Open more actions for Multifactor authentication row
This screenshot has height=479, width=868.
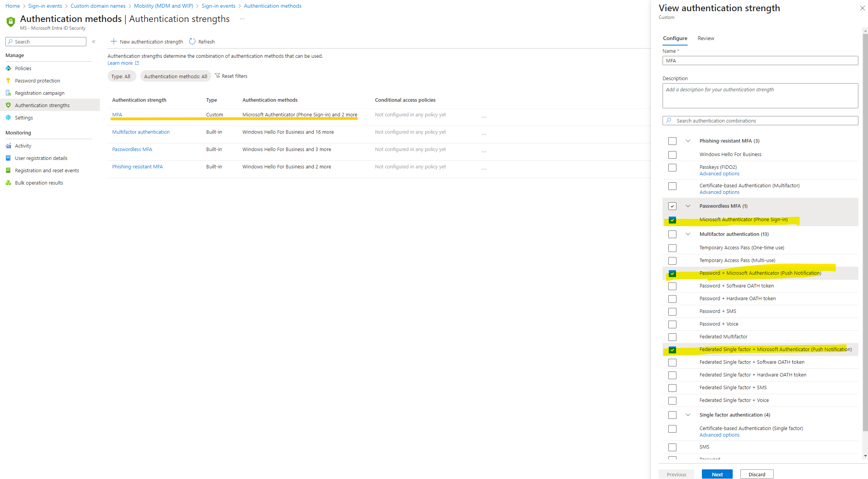coord(484,134)
